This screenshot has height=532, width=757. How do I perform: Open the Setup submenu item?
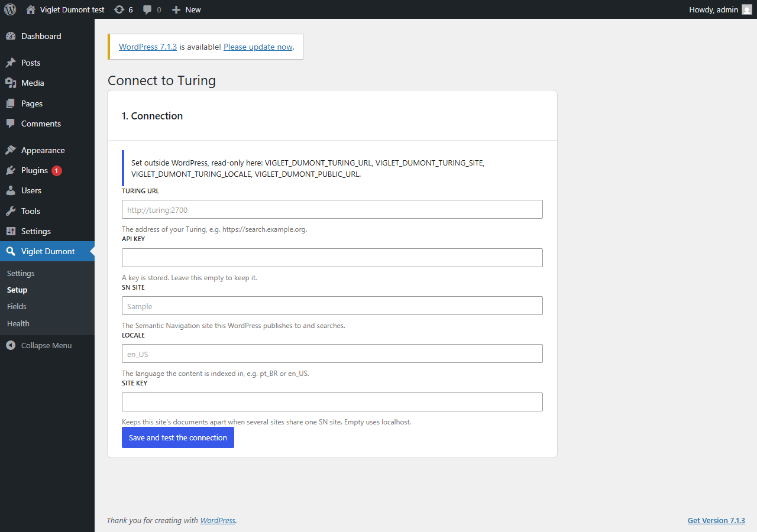coord(17,290)
